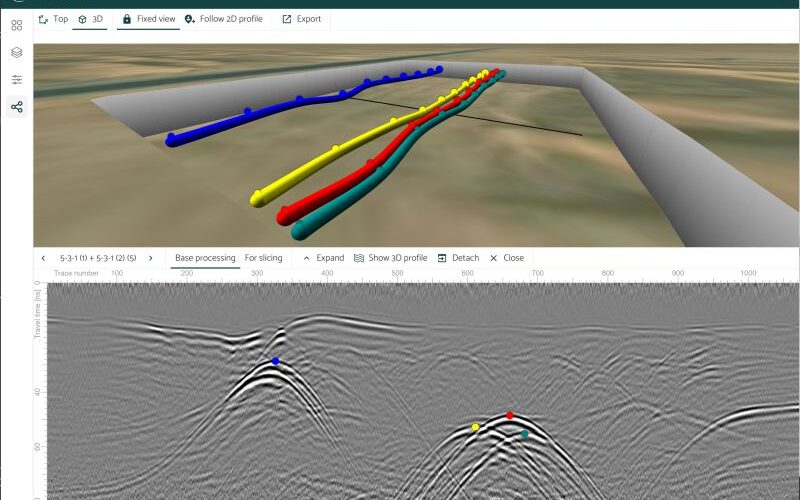Go to the previous profile with left chevron

[x=43, y=258]
